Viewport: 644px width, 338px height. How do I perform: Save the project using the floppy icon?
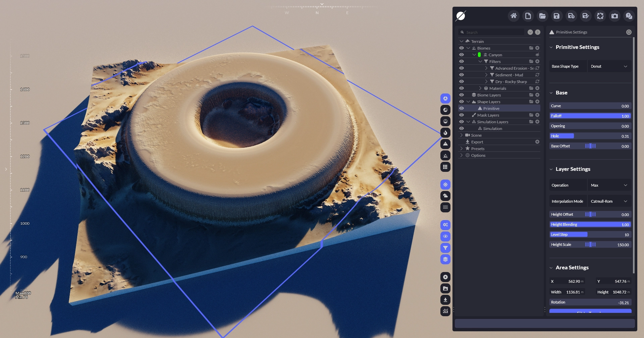[556, 16]
